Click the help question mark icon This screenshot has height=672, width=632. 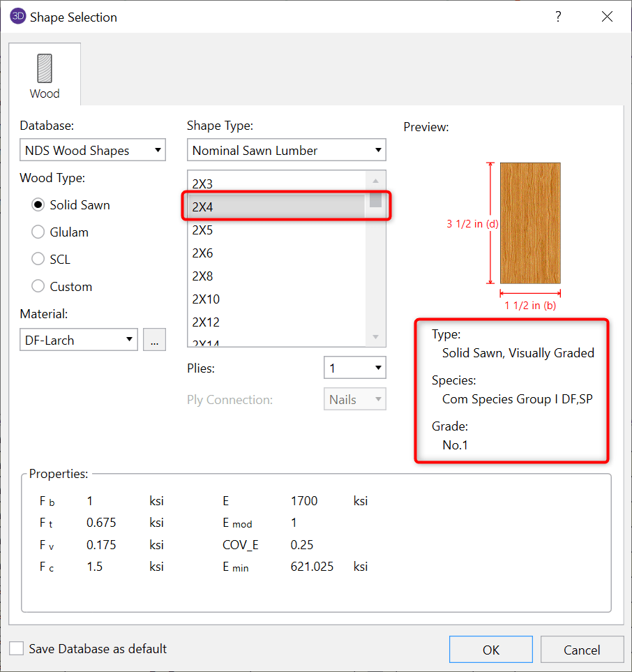click(x=558, y=17)
